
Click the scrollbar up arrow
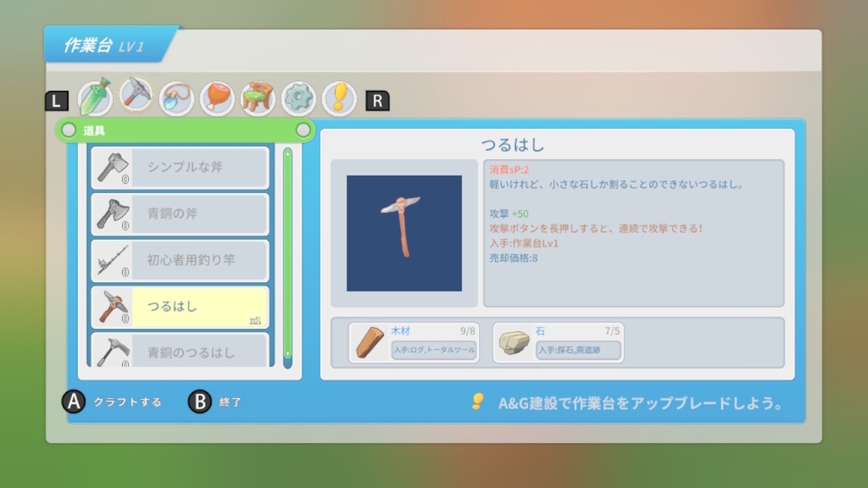[x=287, y=153]
